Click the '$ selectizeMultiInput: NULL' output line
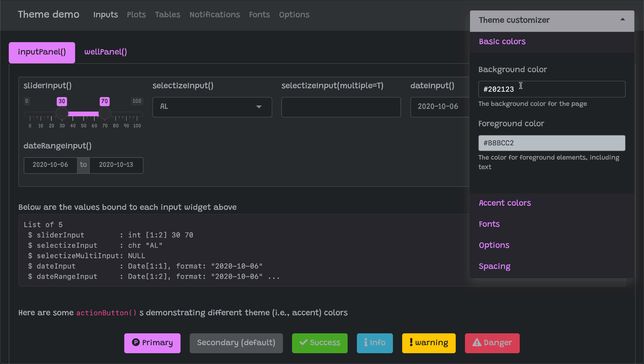644x364 pixels. (x=87, y=256)
